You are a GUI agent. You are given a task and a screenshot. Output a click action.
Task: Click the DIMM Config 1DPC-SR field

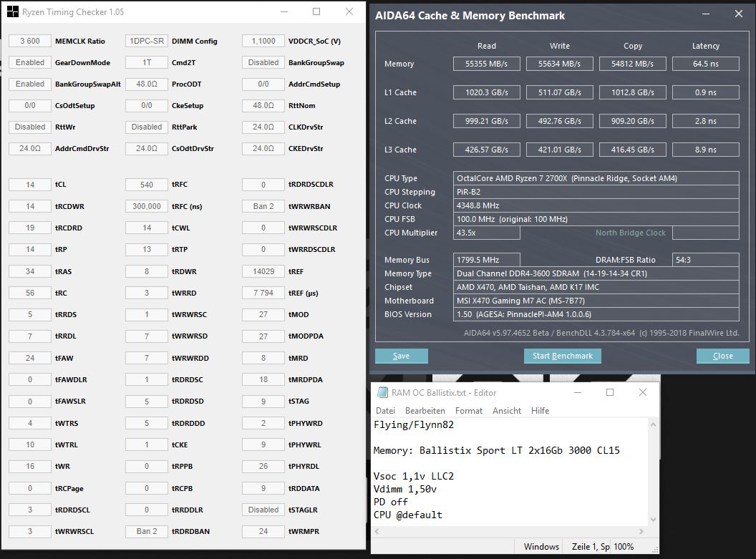147,41
